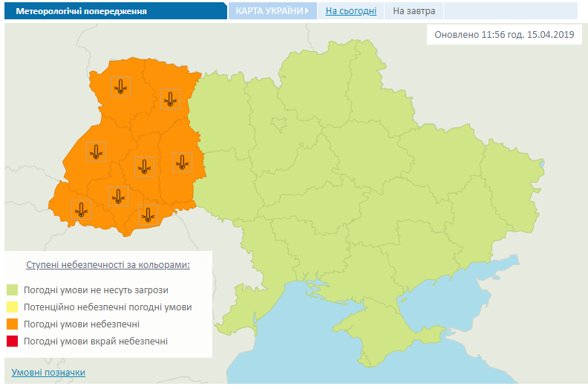Click the Метеорологічні попередження header
Image resolution: width=588 pixels, height=389 pixels.
pos(116,11)
